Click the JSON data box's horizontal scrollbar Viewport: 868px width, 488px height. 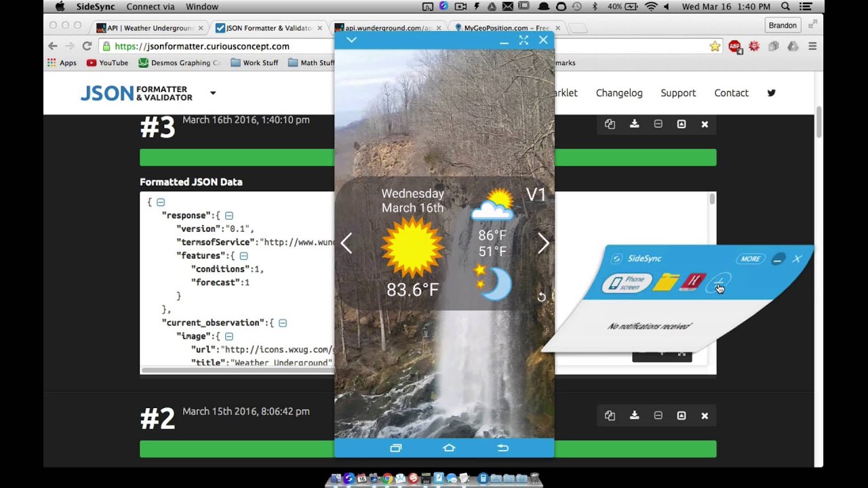pyautogui.click(x=237, y=370)
